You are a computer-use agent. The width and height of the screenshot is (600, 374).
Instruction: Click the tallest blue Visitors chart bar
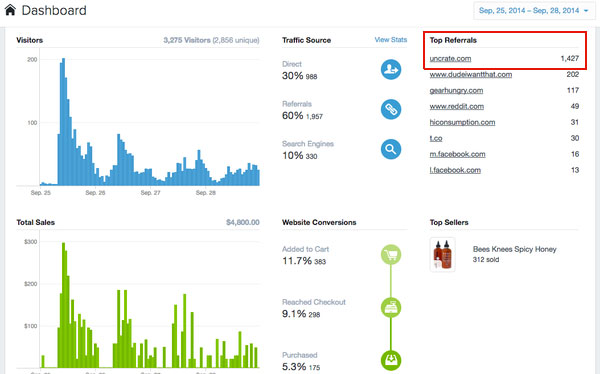click(x=64, y=122)
